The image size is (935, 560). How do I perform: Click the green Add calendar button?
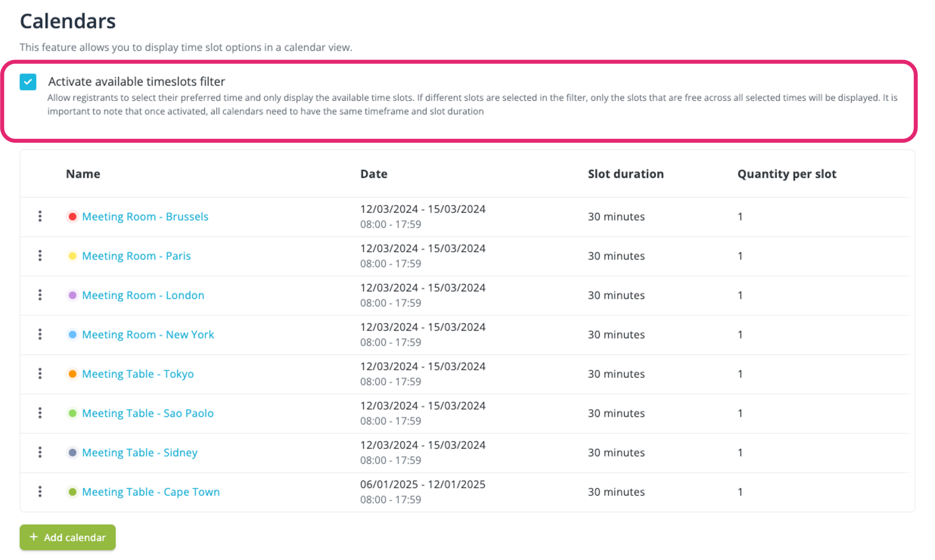[68, 537]
